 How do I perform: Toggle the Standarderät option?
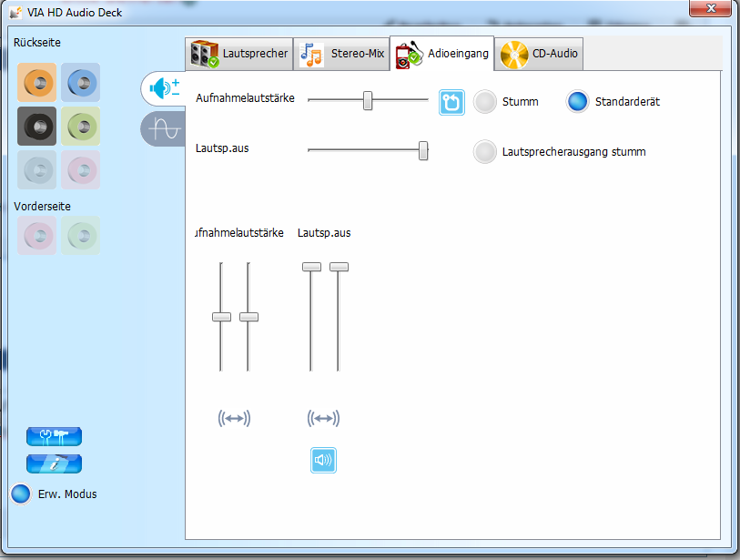click(577, 101)
